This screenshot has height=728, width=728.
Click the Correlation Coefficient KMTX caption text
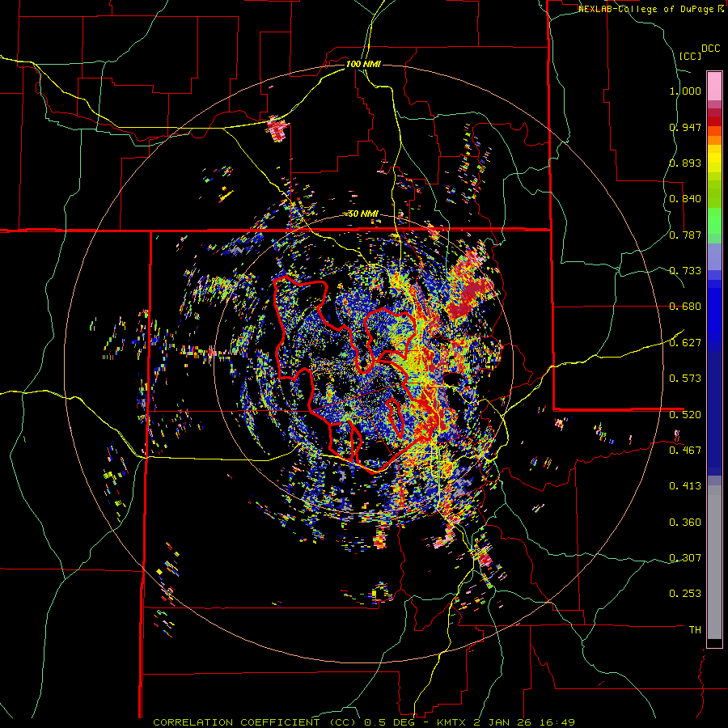364,722
